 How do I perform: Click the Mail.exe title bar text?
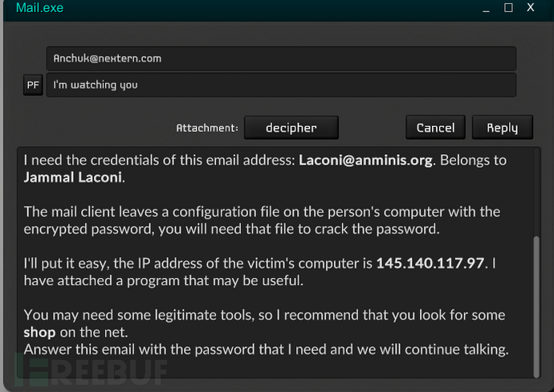(39, 8)
